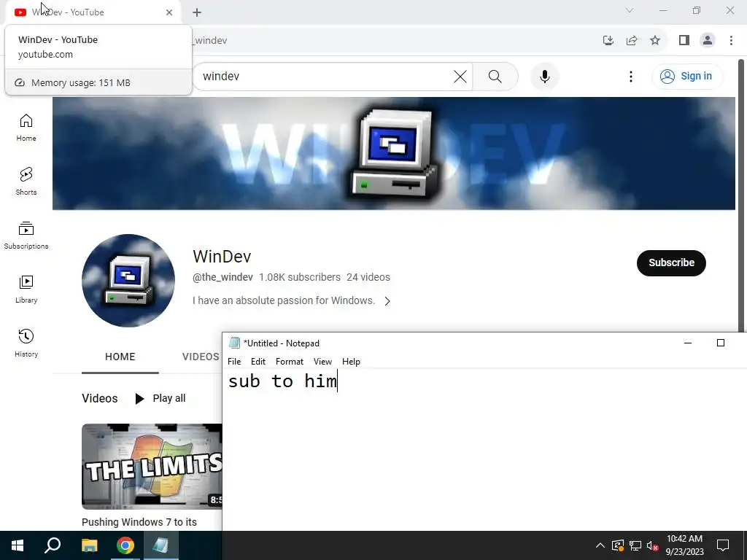
Task: Open Chrome three-dot menu
Action: click(731, 41)
